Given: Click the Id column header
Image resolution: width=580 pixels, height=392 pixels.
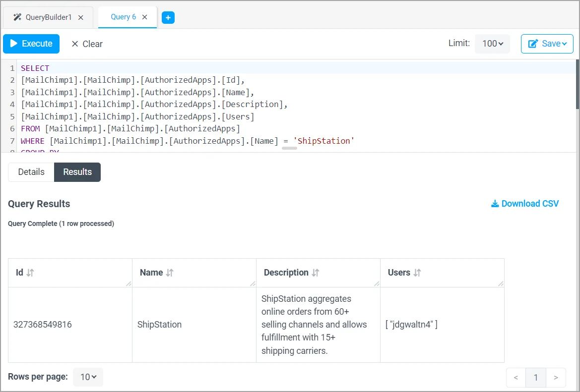Looking at the screenshot, I should 70,273.
